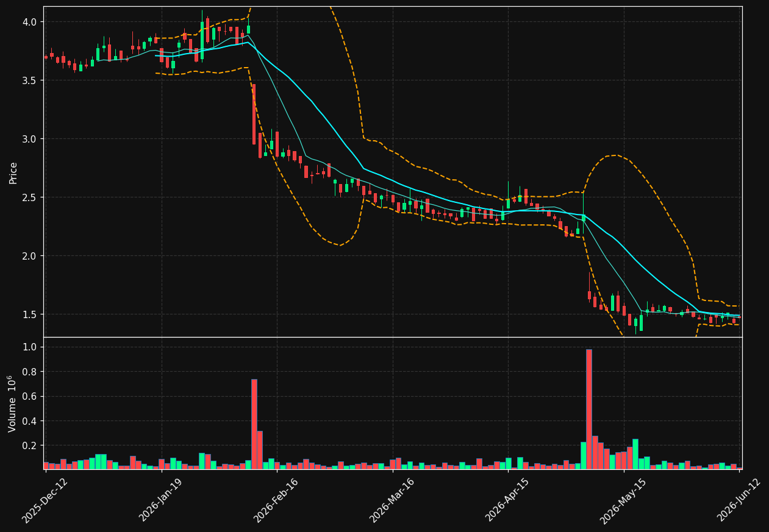Image resolution: width=769 pixels, height=532 pixels.
Task: Select the 1.5 price tick label
Action: [x=30, y=314]
